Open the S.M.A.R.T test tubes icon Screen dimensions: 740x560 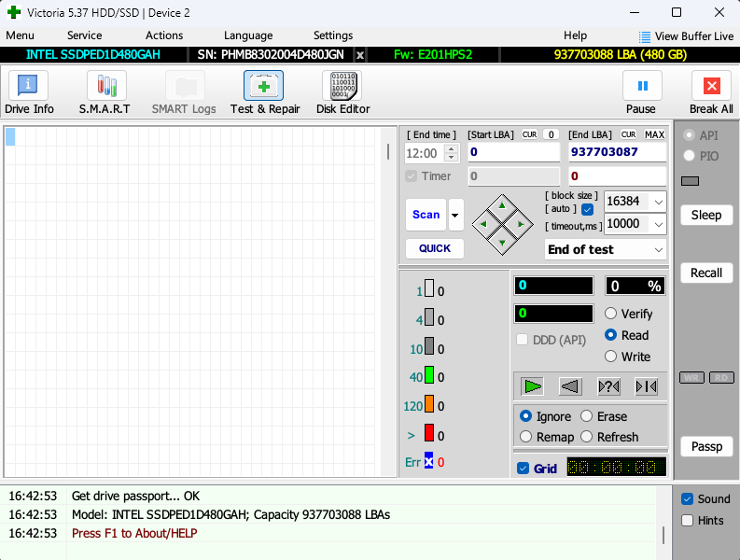pos(106,86)
